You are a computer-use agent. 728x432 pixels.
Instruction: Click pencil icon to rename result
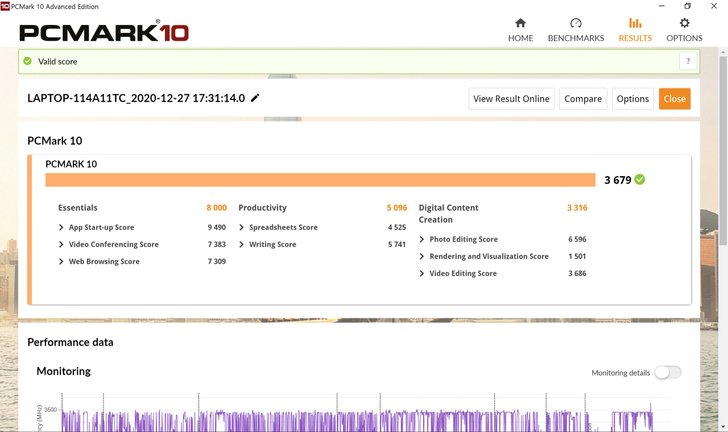[x=255, y=98]
